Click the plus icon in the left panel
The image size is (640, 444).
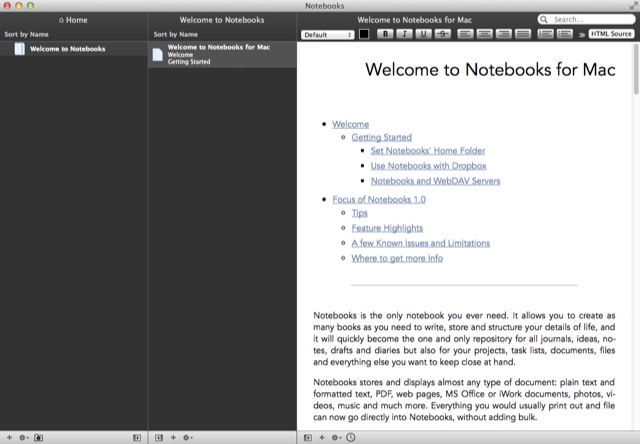[x=9, y=437]
